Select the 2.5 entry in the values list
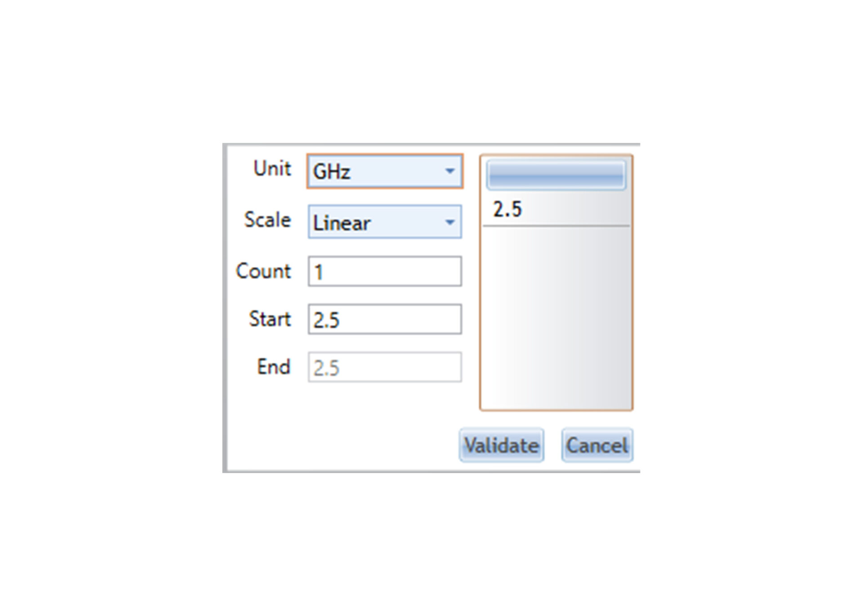863x616 pixels. coord(556,209)
